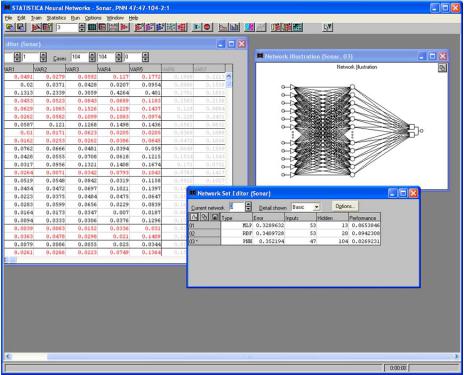Open the Window menu
The image size is (464, 375).
(115, 18)
